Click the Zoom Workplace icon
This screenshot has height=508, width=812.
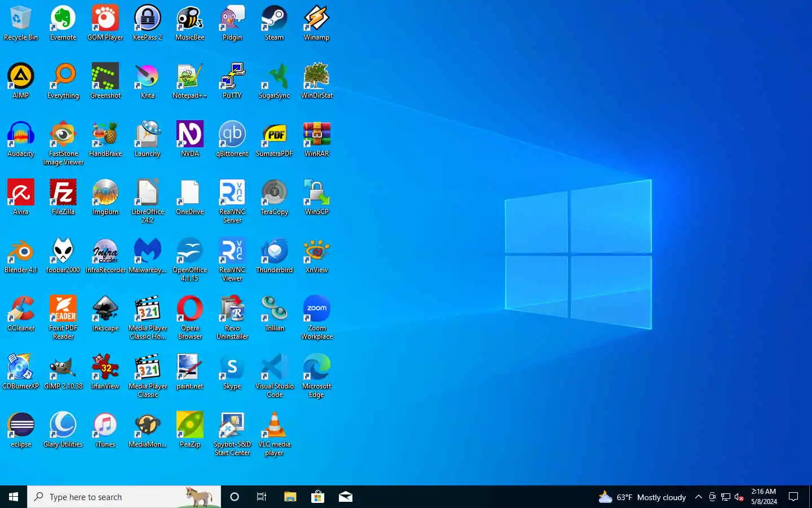(317, 318)
